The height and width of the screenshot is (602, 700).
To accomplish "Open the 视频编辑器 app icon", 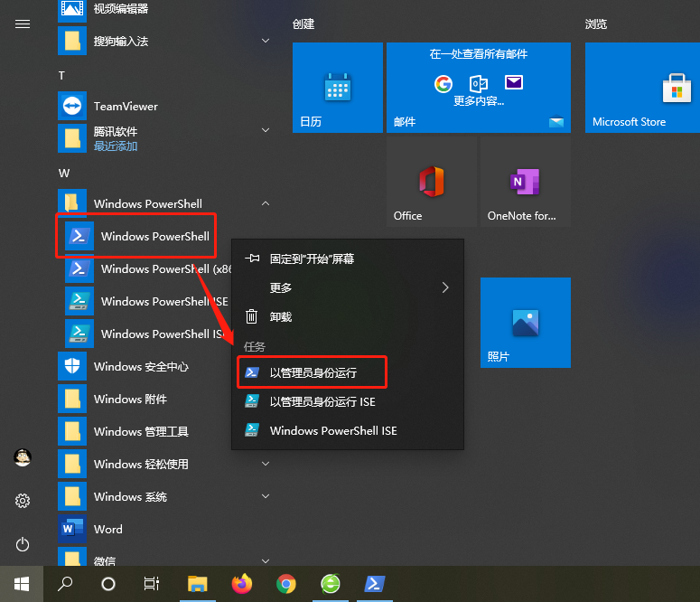I will [72, 11].
